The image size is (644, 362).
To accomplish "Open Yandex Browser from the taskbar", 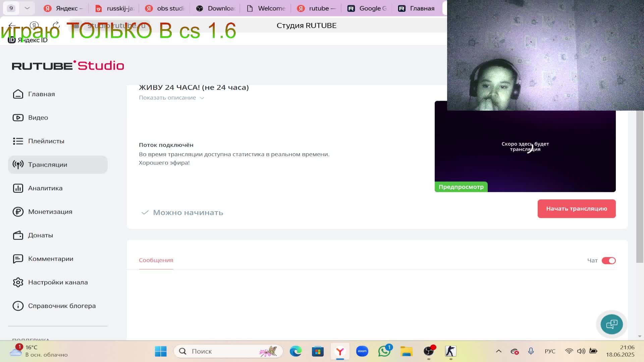I will point(340,351).
